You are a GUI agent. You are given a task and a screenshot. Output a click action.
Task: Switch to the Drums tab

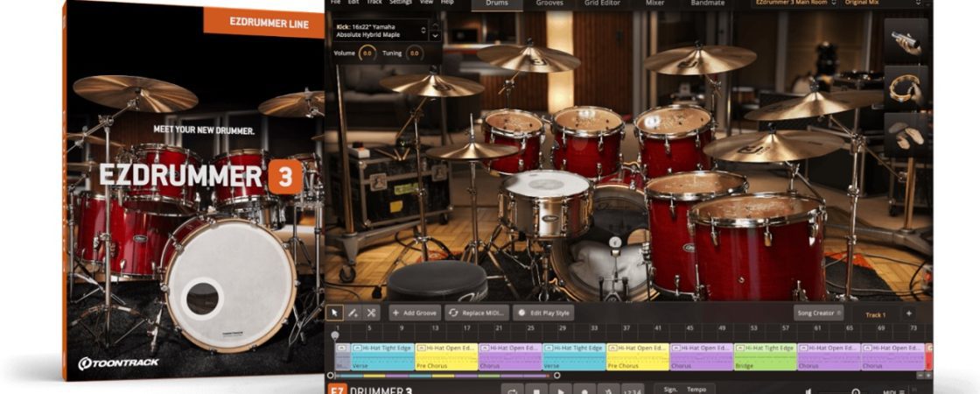tap(497, 4)
